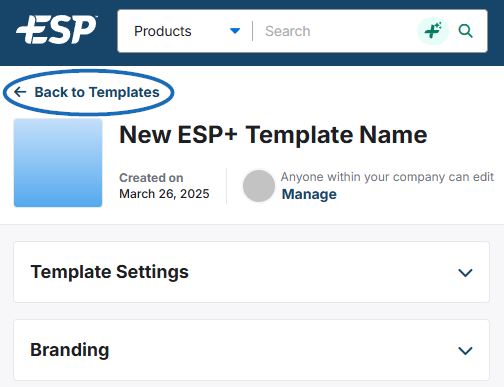Click the Branding section heading

70,350
